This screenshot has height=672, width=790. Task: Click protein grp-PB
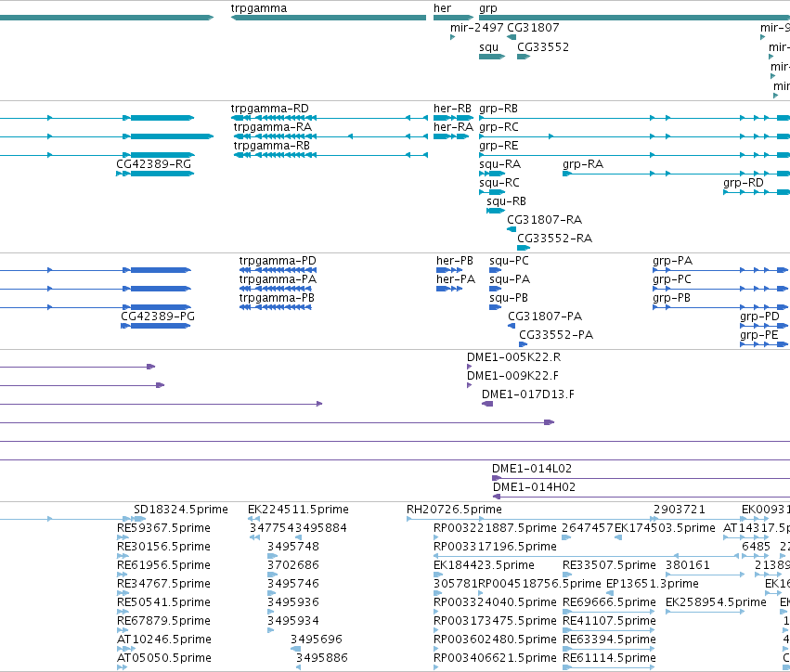click(x=671, y=299)
